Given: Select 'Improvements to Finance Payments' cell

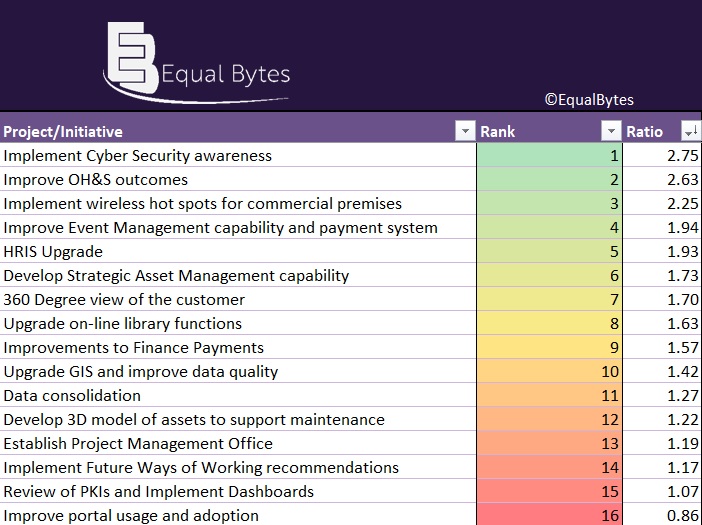Looking at the screenshot, I should (x=238, y=347).
